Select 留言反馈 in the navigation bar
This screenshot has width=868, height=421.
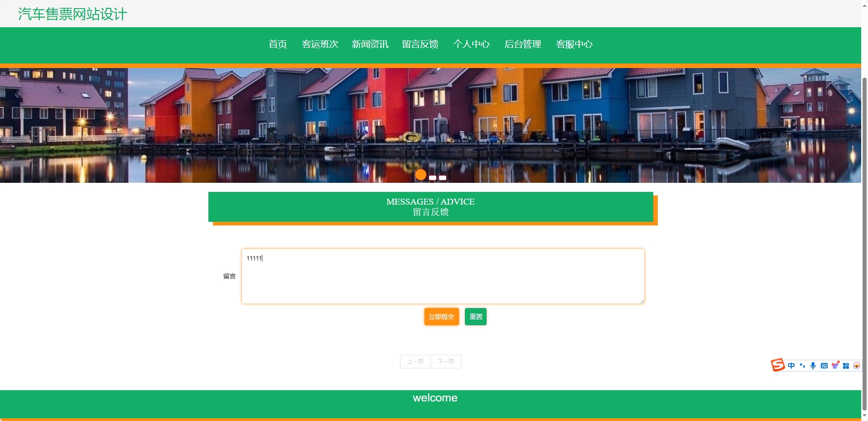tap(420, 44)
